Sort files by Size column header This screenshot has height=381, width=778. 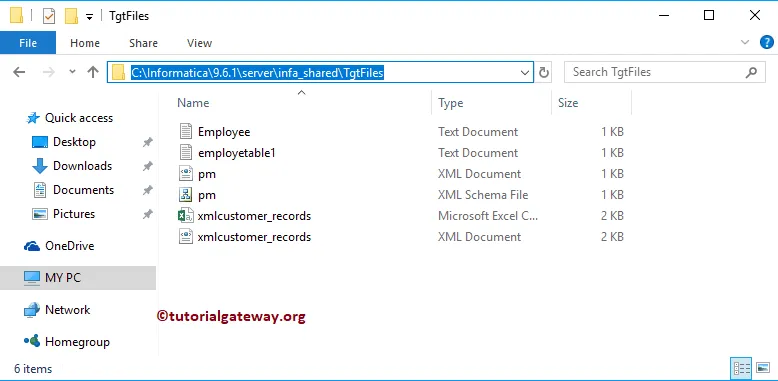click(568, 103)
